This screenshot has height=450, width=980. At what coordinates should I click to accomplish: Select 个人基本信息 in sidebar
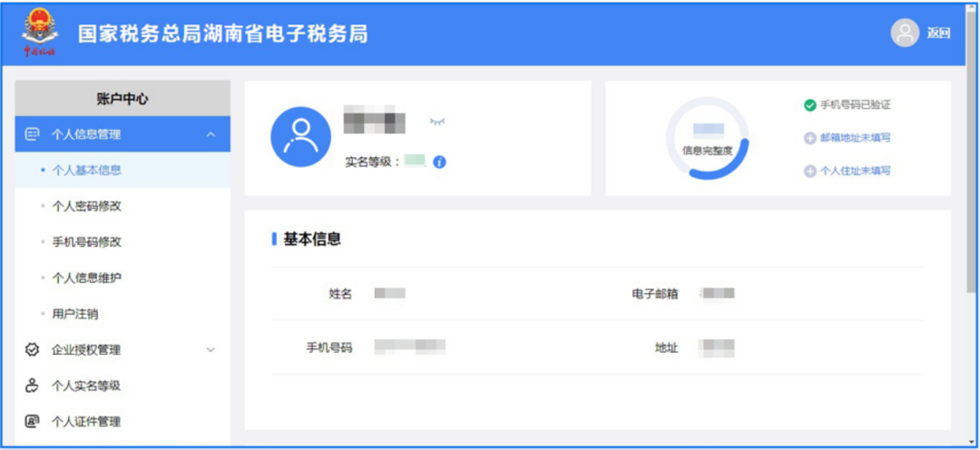(x=122, y=170)
